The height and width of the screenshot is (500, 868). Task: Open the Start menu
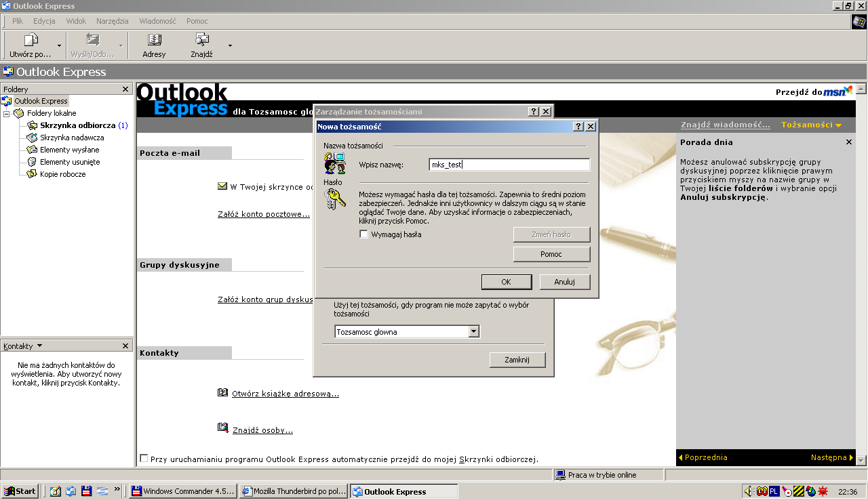pos(20,491)
